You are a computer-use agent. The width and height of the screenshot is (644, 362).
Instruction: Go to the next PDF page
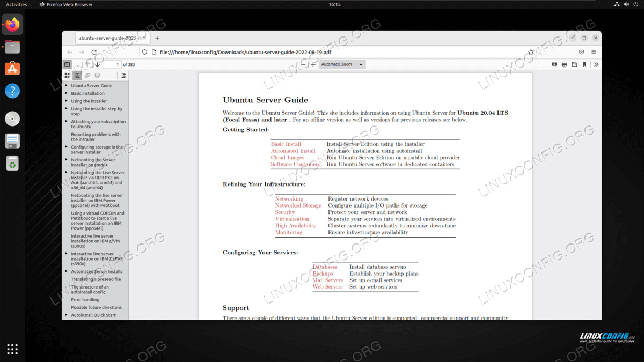click(97, 64)
